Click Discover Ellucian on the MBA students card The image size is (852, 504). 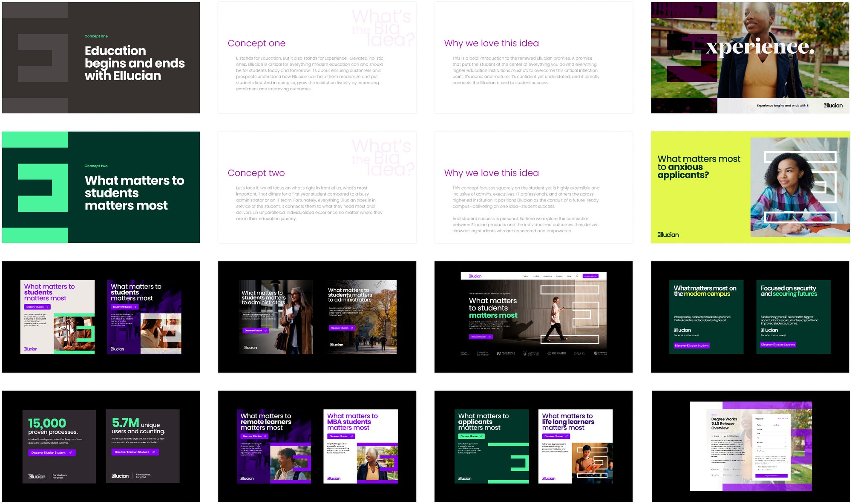[x=341, y=436]
